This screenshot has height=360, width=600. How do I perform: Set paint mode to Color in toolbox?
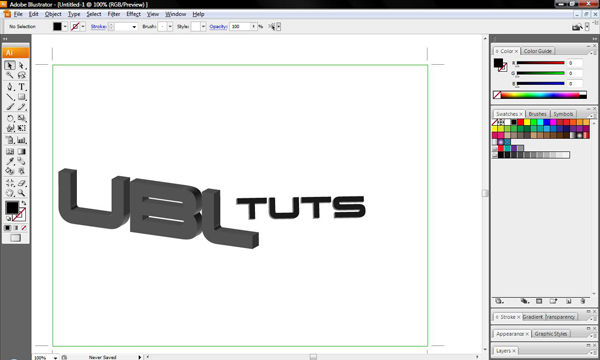coord(7,228)
